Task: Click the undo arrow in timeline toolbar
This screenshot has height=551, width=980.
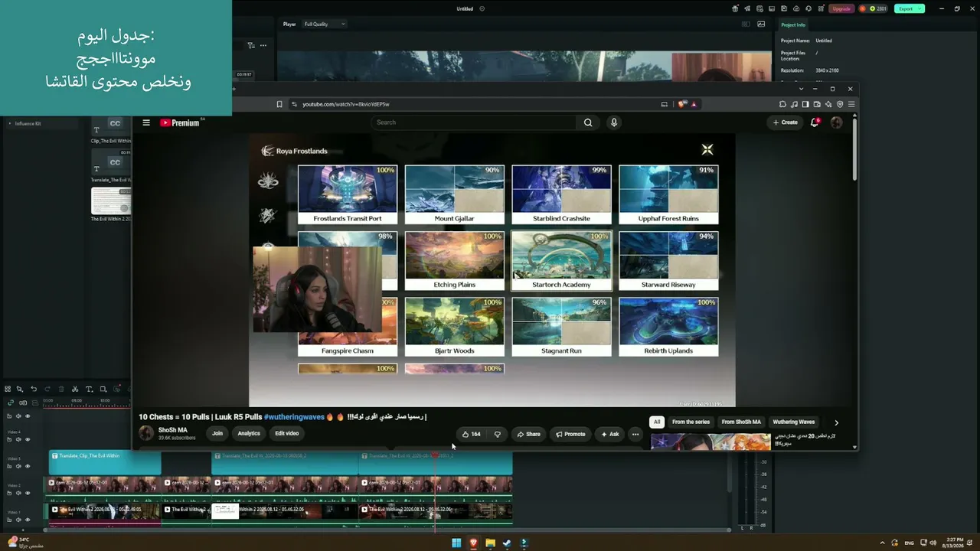Action: (x=34, y=389)
